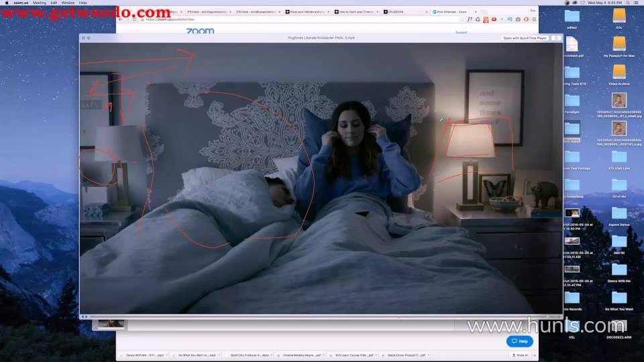Open SVS Learn Course pdf download dropdown arrow
644x362 pixels.
[x=376, y=355]
